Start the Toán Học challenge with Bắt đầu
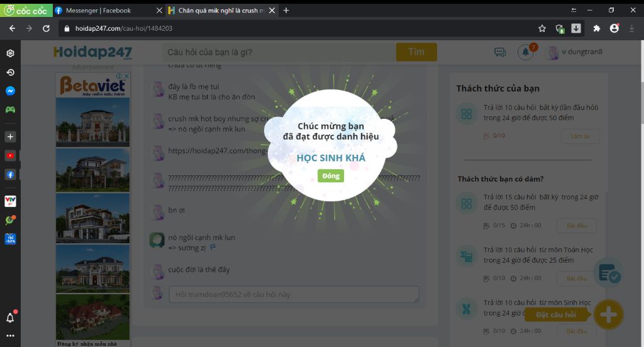The width and height of the screenshot is (644, 347). 577,278
